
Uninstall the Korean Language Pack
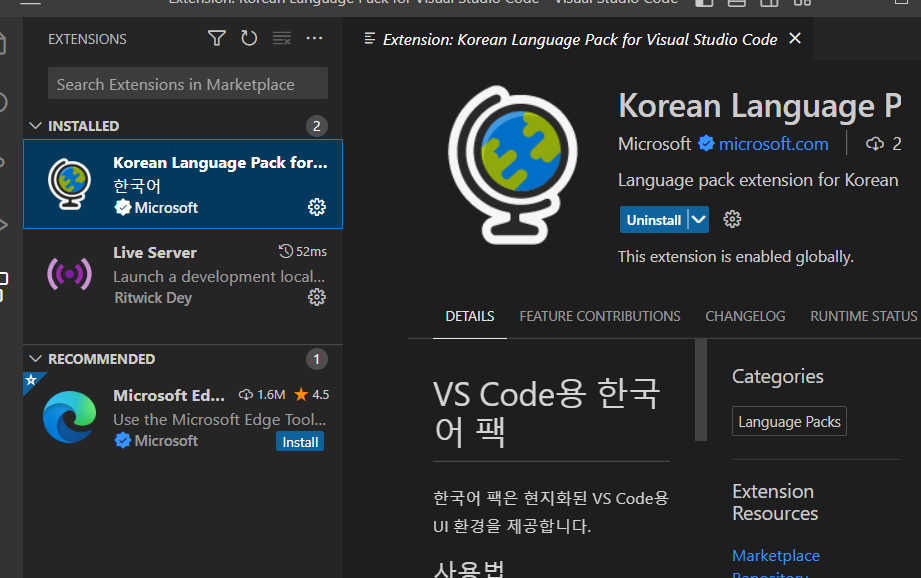pos(654,220)
